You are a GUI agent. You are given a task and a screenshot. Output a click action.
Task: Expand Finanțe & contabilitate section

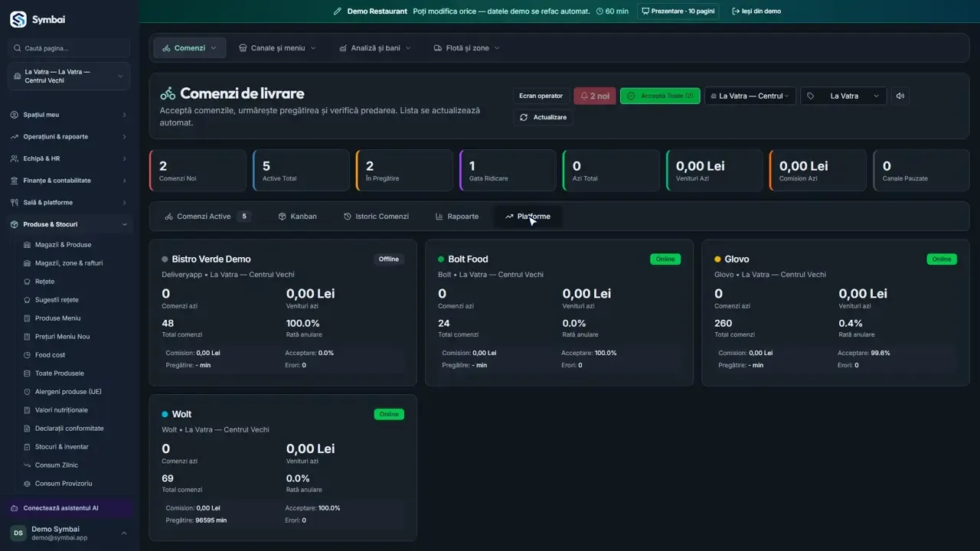tap(69, 181)
